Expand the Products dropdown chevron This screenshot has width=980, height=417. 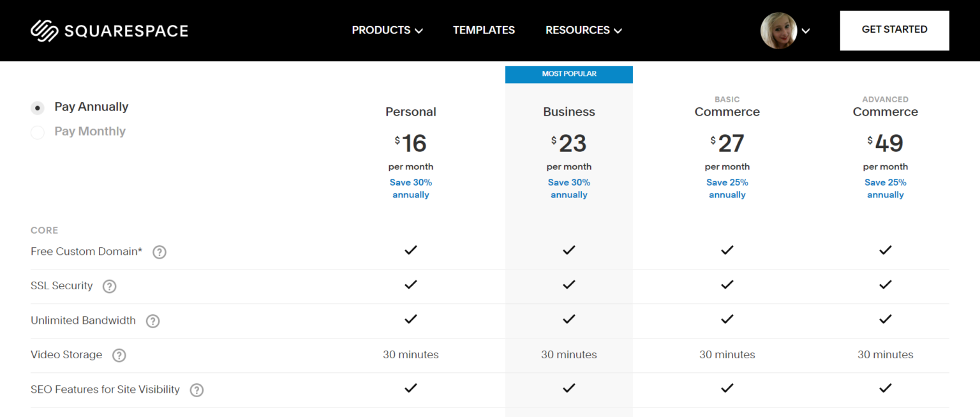pos(419,30)
